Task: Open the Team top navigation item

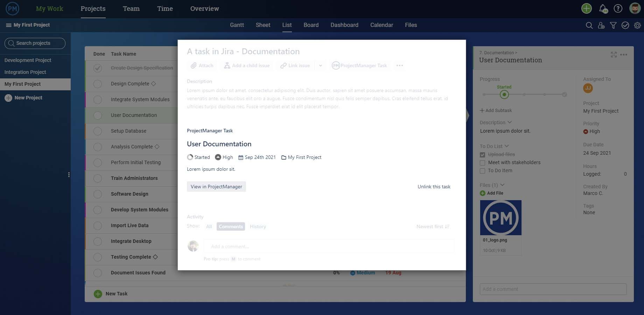Action: (131, 9)
